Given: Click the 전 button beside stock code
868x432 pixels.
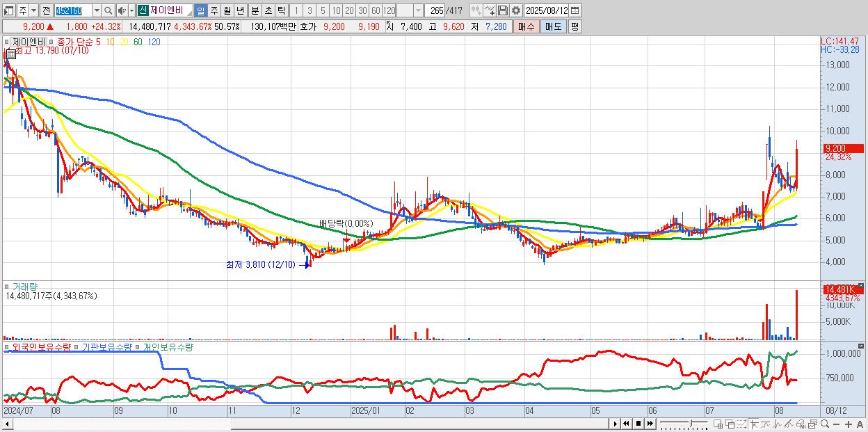Looking at the screenshot, I should (47, 10).
